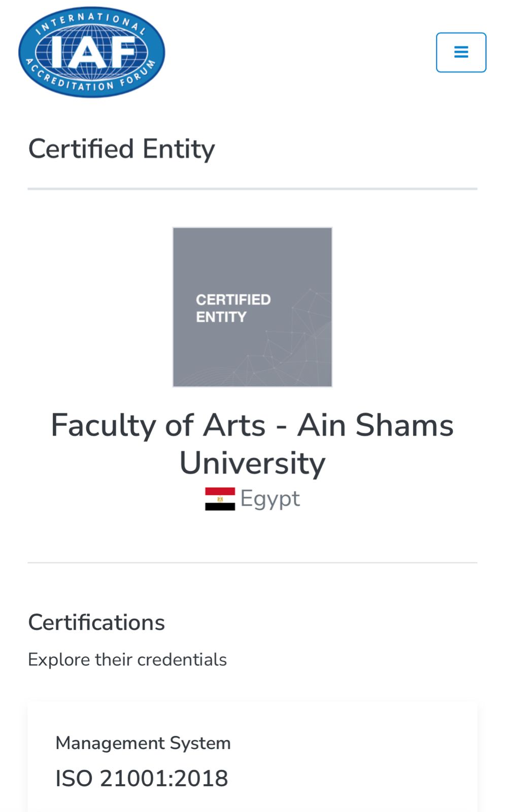505x812 pixels.
Task: Click the black stripe of the Egypt flag
Action: [x=220, y=506]
